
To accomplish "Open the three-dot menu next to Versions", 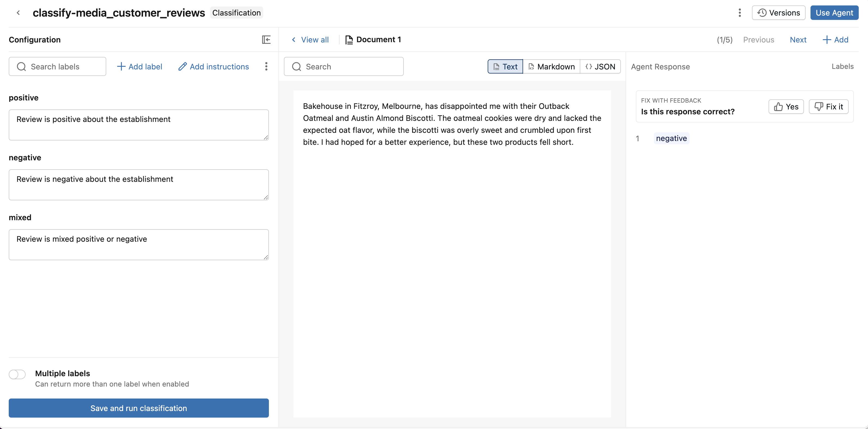I will tap(740, 13).
